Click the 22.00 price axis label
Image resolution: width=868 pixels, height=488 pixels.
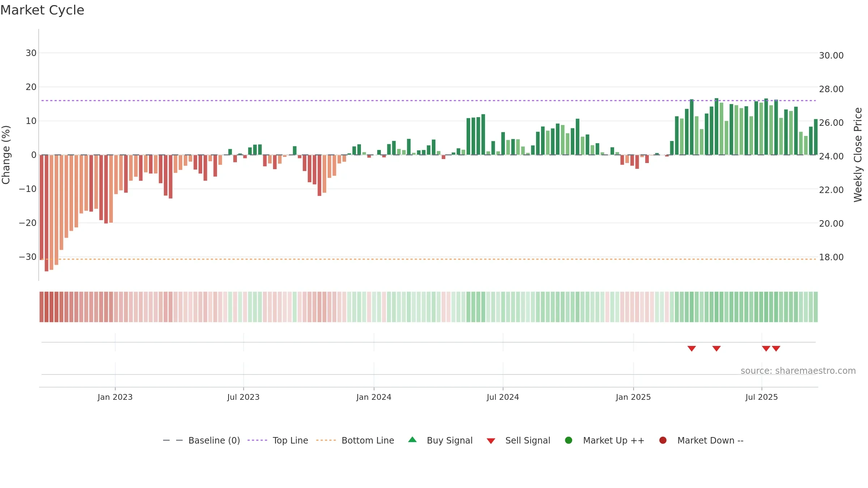831,190
